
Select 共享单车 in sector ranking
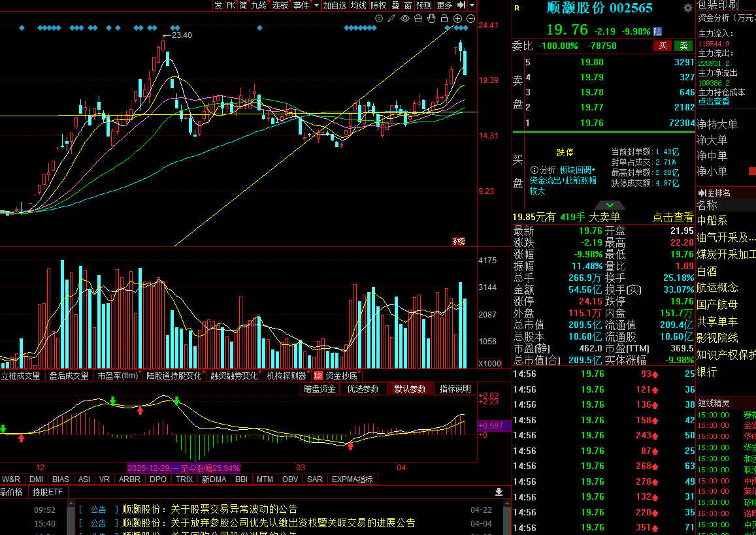pos(717,321)
